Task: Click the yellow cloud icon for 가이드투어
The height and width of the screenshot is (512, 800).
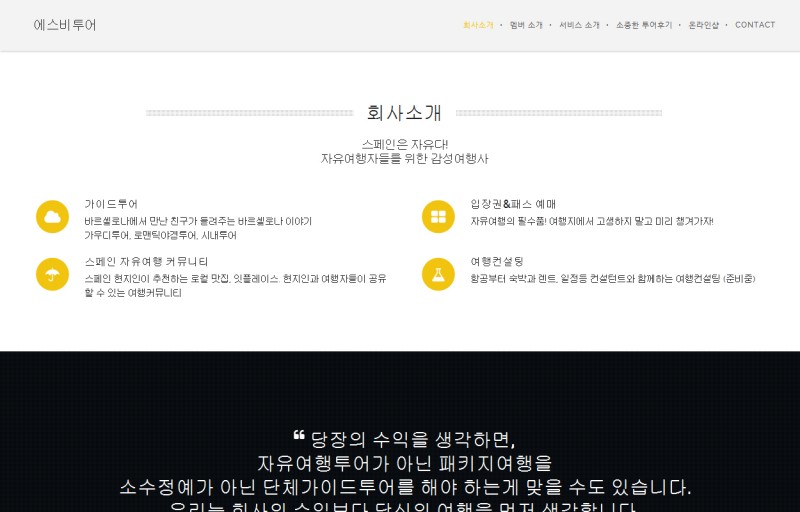Action: pos(52,216)
